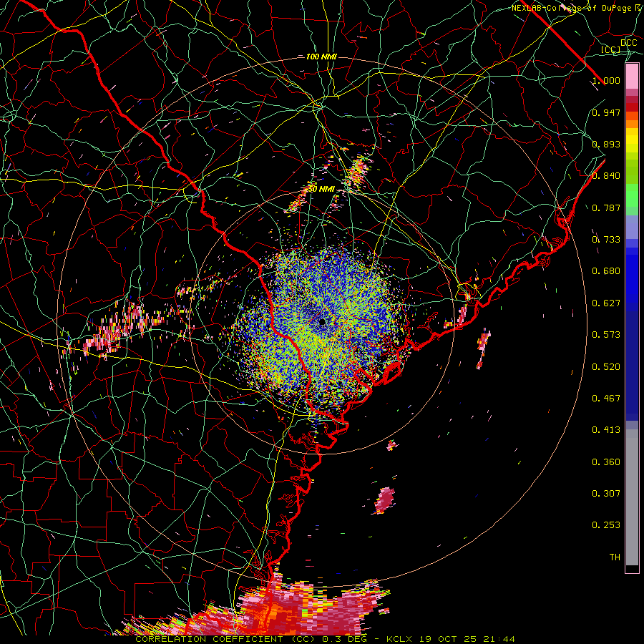This screenshot has width=644, height=644.
Task: Click the "100 NMI" range ring label
Action: coord(321,57)
